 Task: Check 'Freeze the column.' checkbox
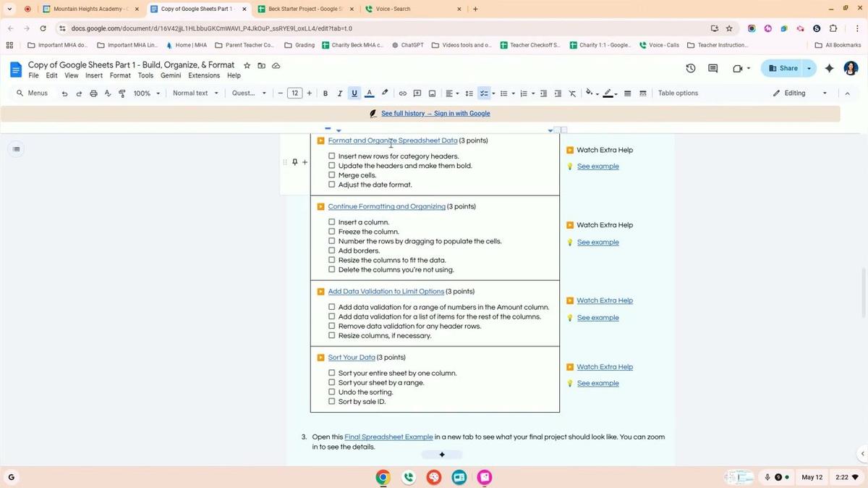332,232
